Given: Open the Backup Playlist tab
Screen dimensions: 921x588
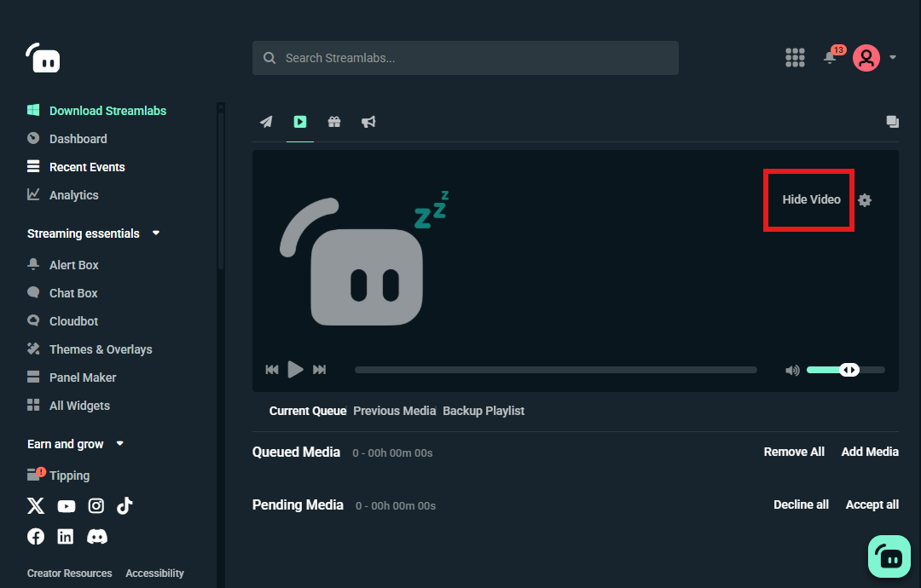Looking at the screenshot, I should [484, 411].
